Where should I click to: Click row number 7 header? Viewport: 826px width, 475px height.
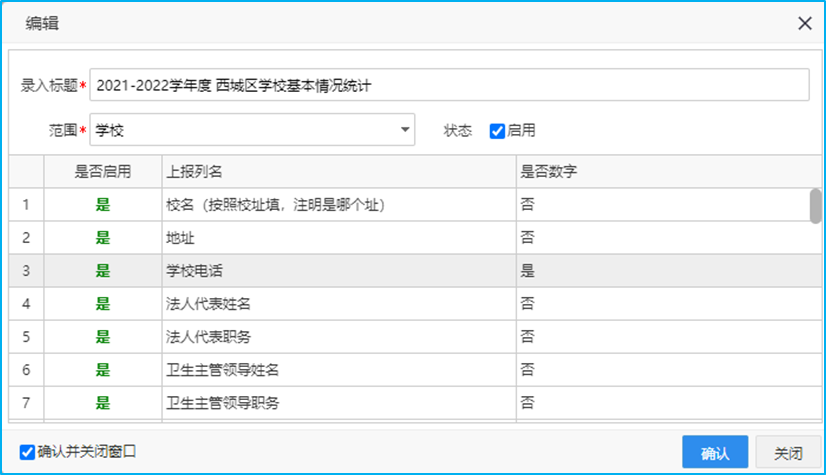point(26,403)
